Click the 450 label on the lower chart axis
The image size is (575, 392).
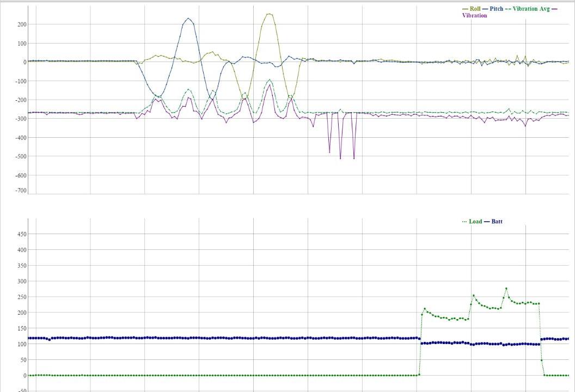click(x=21, y=235)
